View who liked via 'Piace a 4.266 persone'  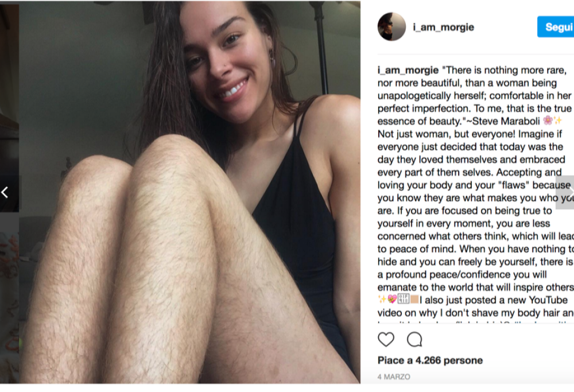coord(430,360)
